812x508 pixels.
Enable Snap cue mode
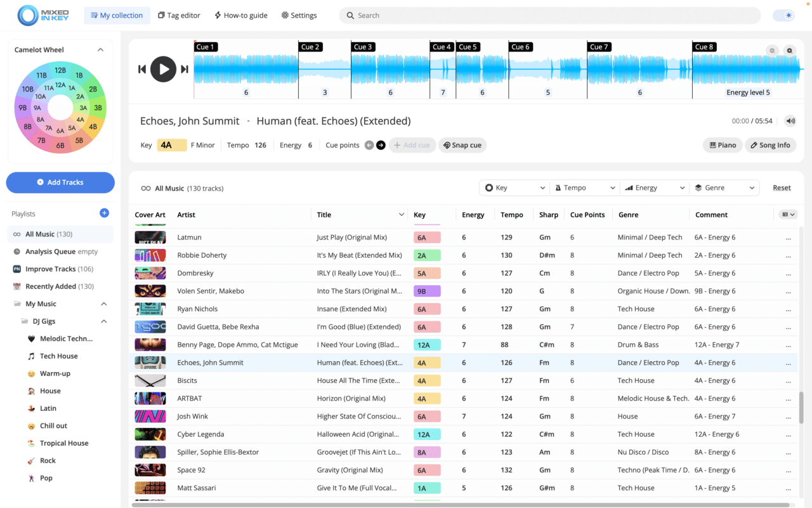[x=462, y=145]
